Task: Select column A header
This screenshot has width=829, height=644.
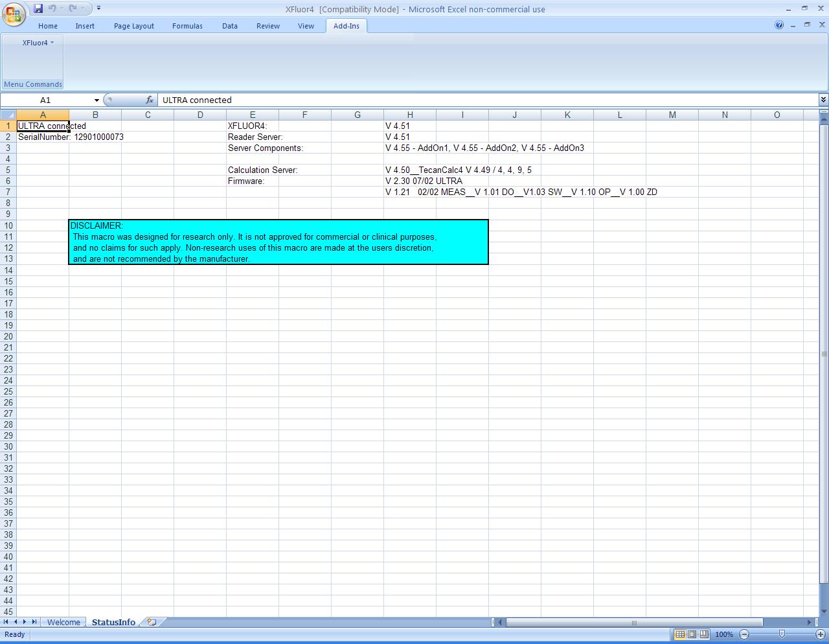Action: click(x=43, y=115)
